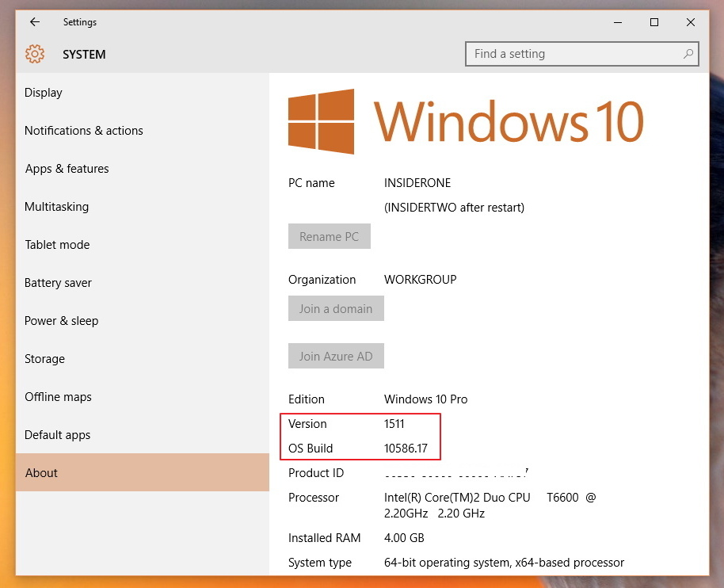This screenshot has height=588, width=724.
Task: Click the version value 1511
Action: tap(394, 423)
